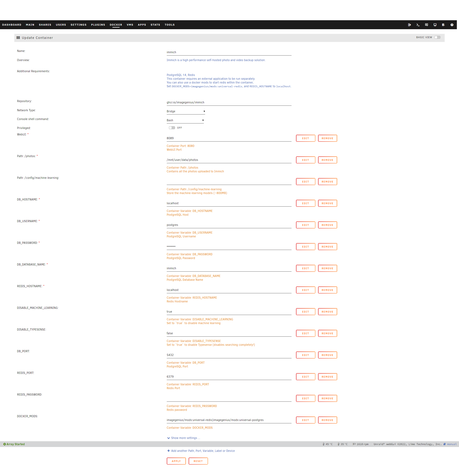This screenshot has height=476, width=459.
Task: Expand Show more settings
Action: point(184,438)
